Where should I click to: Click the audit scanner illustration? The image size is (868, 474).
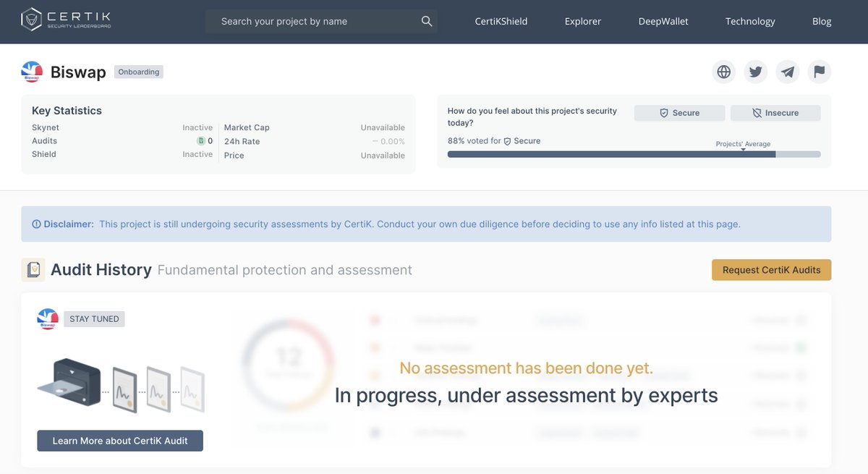tap(121, 386)
